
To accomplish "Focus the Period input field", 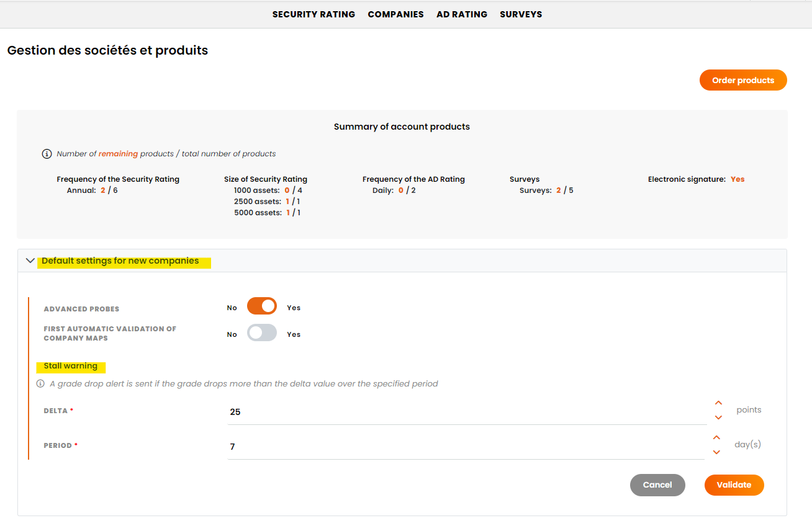I will (x=466, y=447).
